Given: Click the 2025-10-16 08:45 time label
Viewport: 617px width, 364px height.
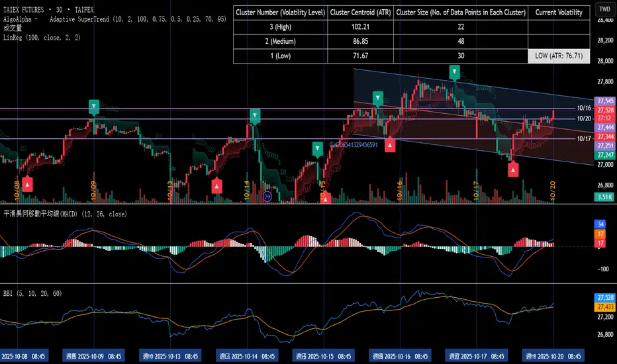Looking at the screenshot, I should (400, 356).
